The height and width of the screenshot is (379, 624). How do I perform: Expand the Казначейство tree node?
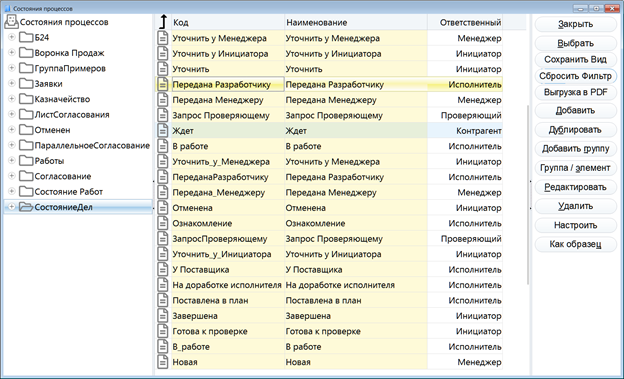coord(12,98)
